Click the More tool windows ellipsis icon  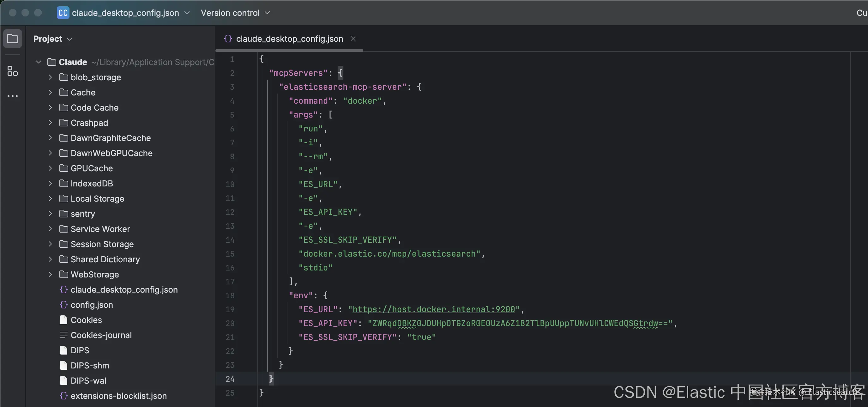12,96
